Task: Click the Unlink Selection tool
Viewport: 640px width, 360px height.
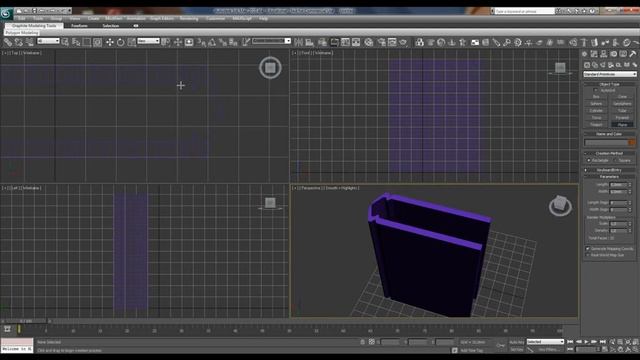Action: click(18, 42)
